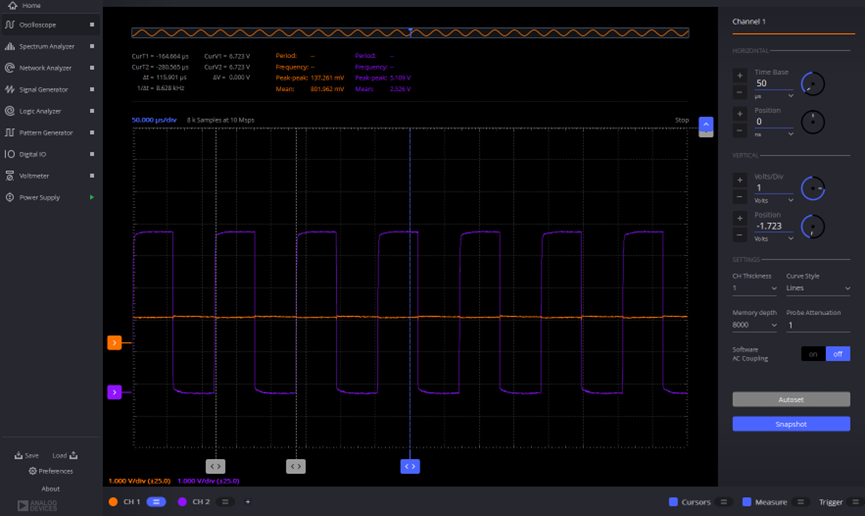Click the horizontal Position rotary knob
Viewport: 865px width, 516px height.
coord(813,122)
